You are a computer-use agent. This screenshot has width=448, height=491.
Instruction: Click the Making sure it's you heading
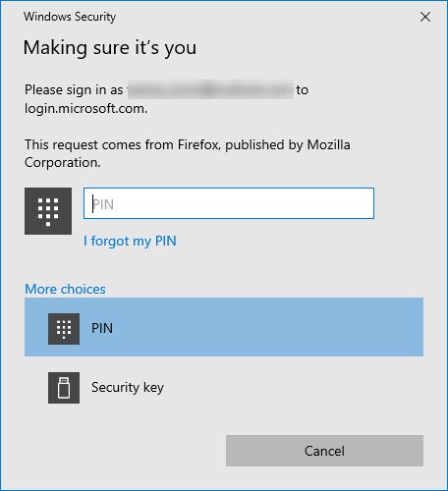[x=110, y=48]
